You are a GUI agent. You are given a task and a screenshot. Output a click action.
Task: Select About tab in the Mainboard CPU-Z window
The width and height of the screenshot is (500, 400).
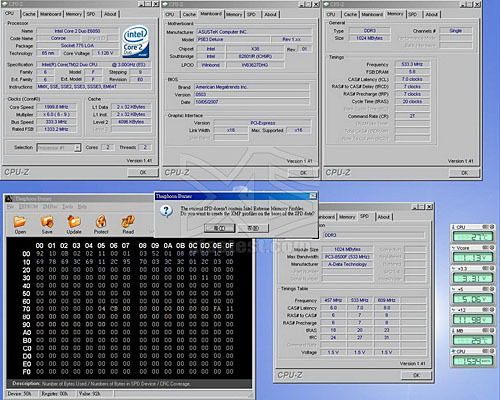coord(270,14)
